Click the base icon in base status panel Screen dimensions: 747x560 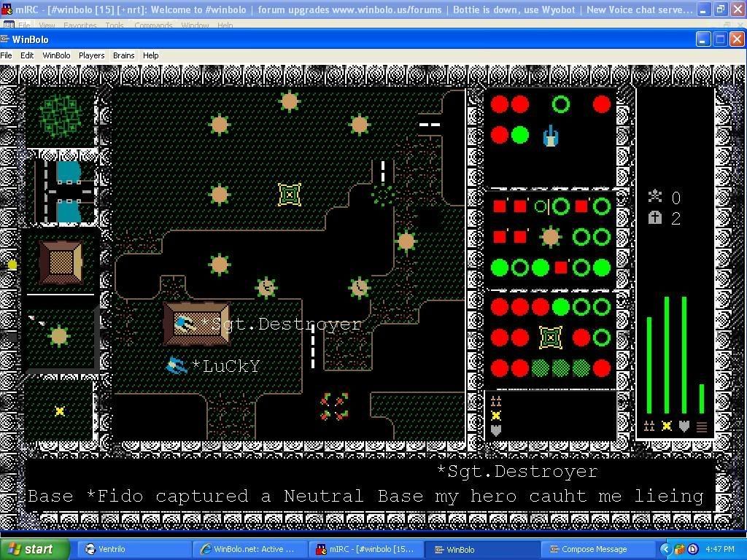(x=551, y=338)
